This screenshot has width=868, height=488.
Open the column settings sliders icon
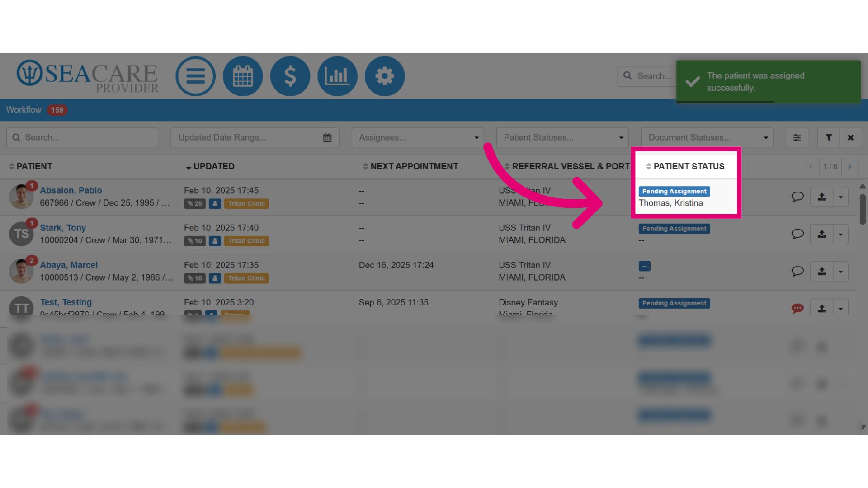pyautogui.click(x=797, y=137)
